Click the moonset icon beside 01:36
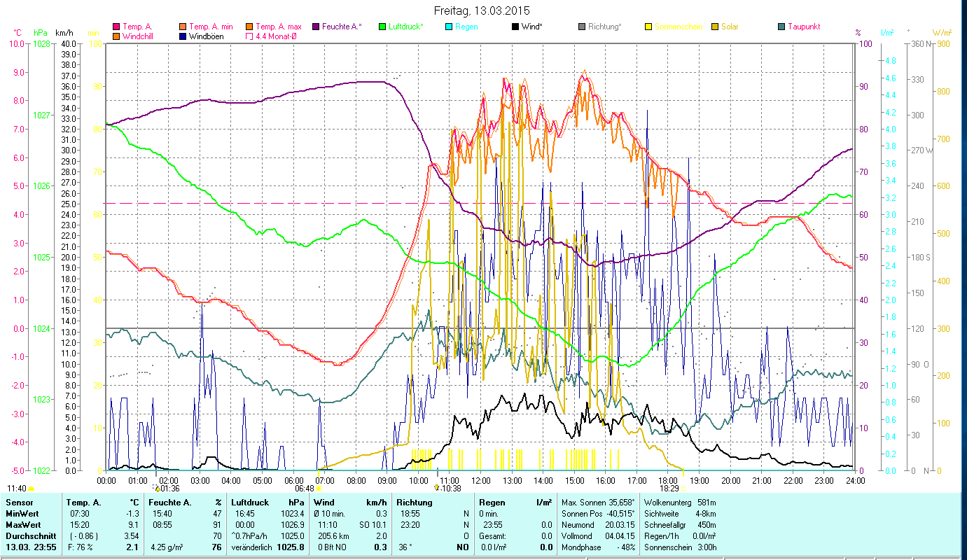 point(155,488)
